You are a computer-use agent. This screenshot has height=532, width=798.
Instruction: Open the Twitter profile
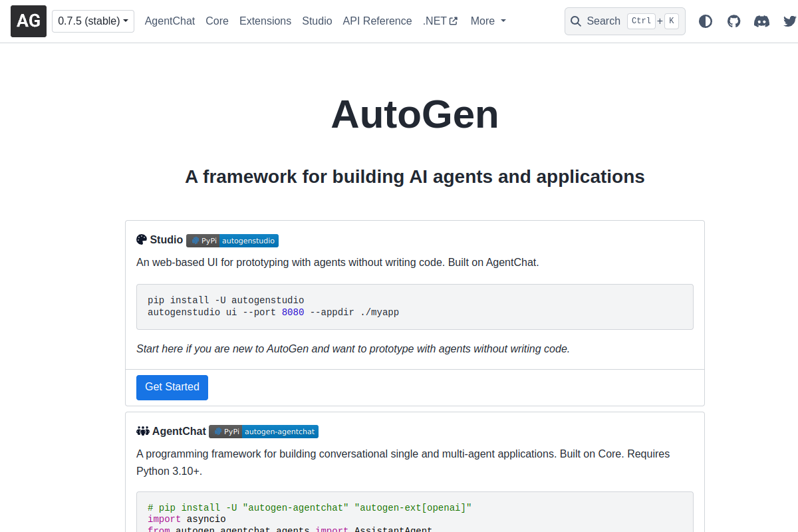coord(790,21)
